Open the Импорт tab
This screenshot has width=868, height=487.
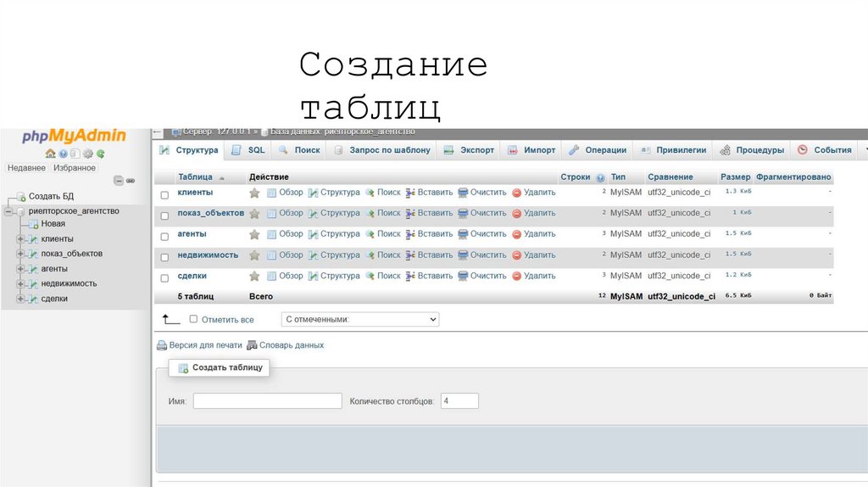(531, 150)
